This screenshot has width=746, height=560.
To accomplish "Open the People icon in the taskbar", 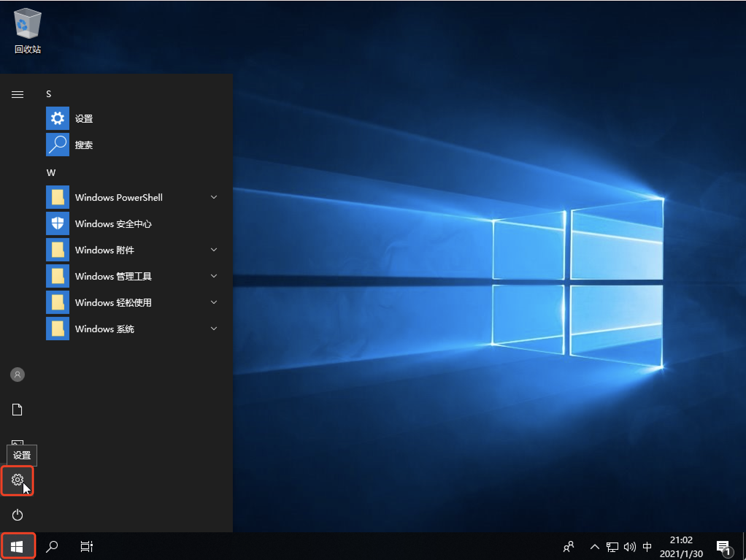I will (x=569, y=546).
